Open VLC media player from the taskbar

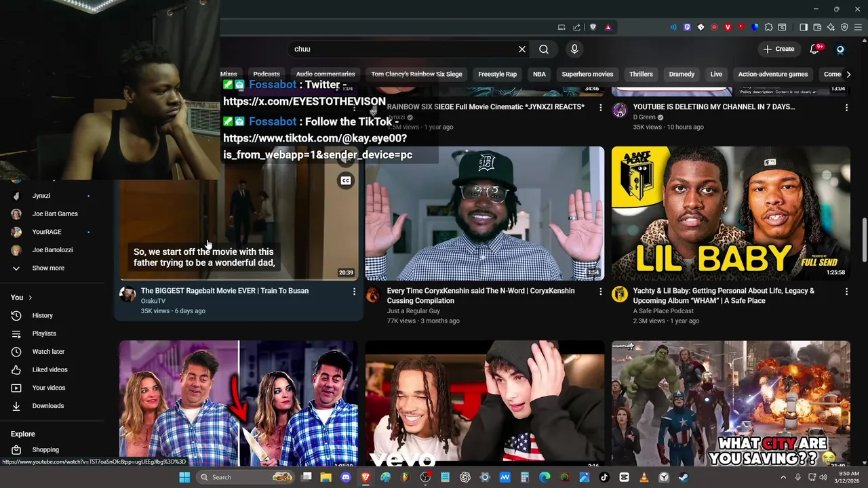[x=644, y=477]
